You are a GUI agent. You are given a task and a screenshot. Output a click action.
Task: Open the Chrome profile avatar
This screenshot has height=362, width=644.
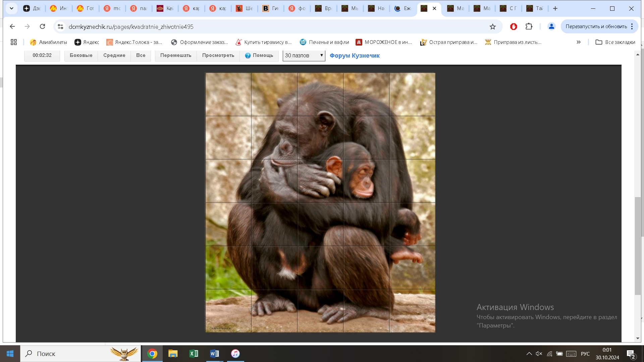[x=551, y=26]
